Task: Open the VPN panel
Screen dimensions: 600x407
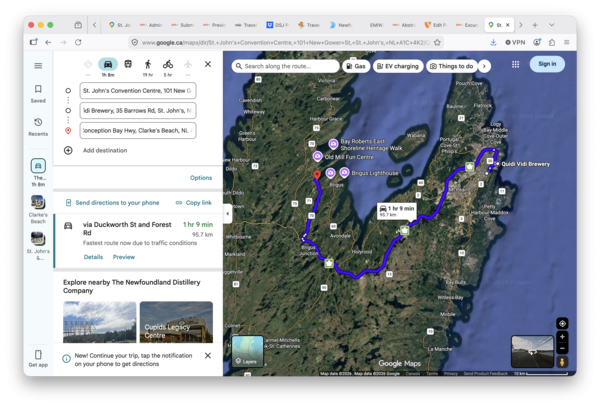Action: [x=515, y=42]
